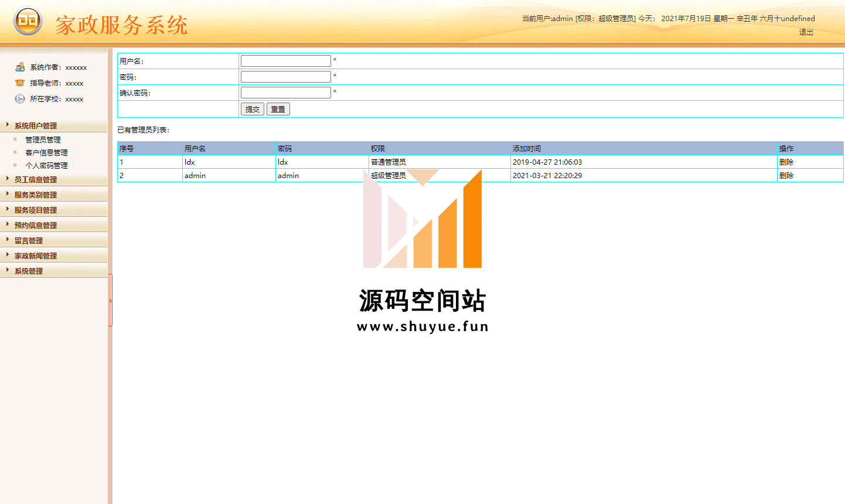
Task: Expand the 家政新闻管理 menu section
Action: click(36, 256)
